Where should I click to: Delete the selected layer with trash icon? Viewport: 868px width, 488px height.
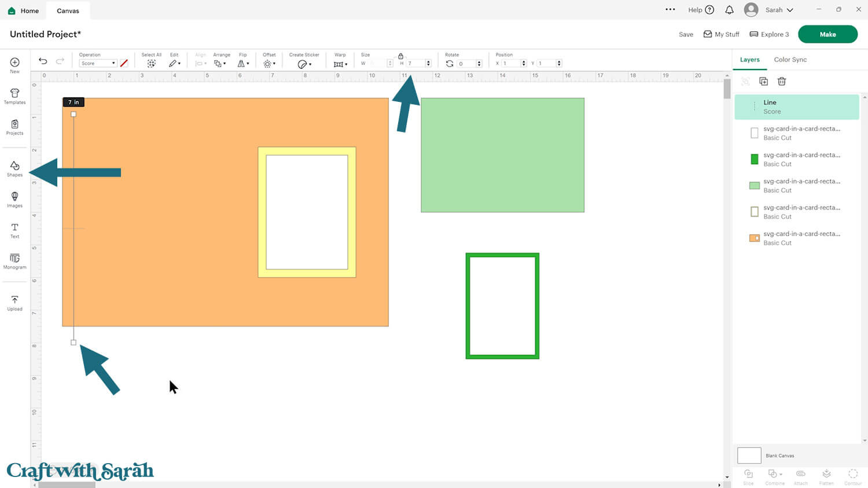click(782, 82)
